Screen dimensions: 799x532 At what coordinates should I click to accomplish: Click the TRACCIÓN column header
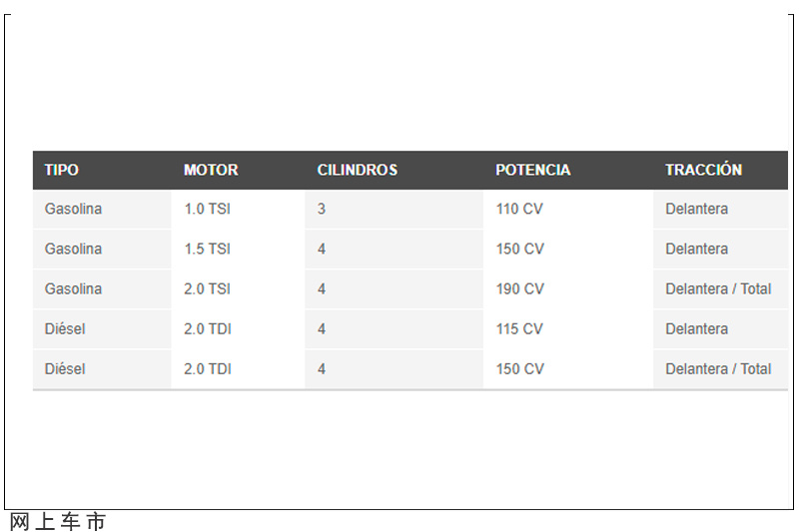(704, 170)
